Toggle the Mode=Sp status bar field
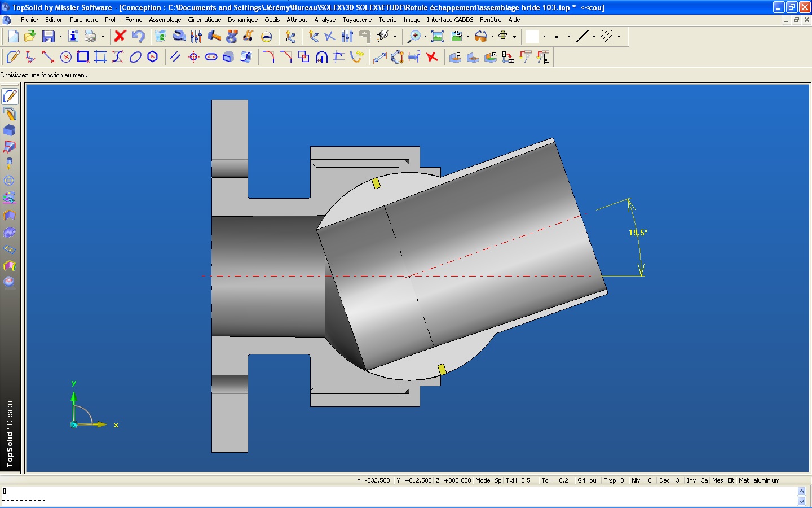 point(488,480)
